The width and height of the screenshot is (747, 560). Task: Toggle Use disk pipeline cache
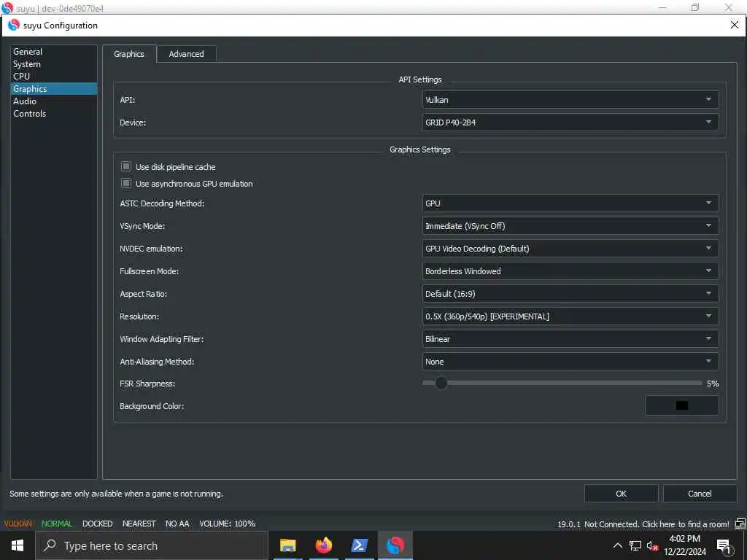click(125, 166)
